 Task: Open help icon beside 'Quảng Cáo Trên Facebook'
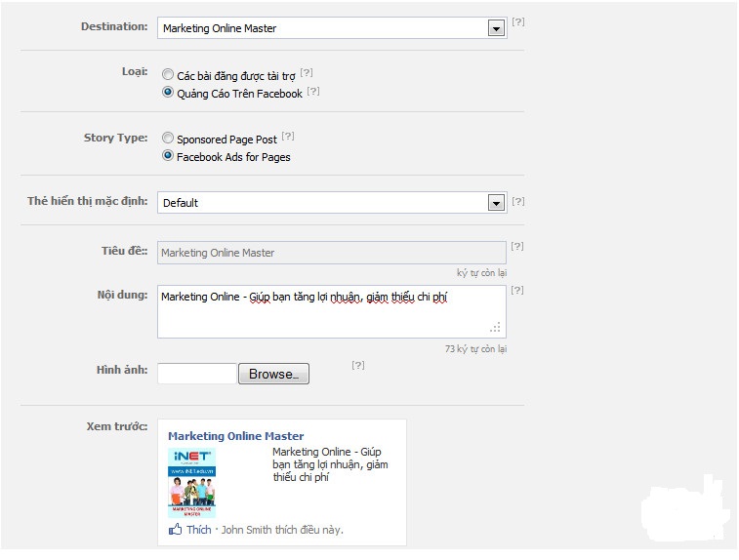pos(313,91)
